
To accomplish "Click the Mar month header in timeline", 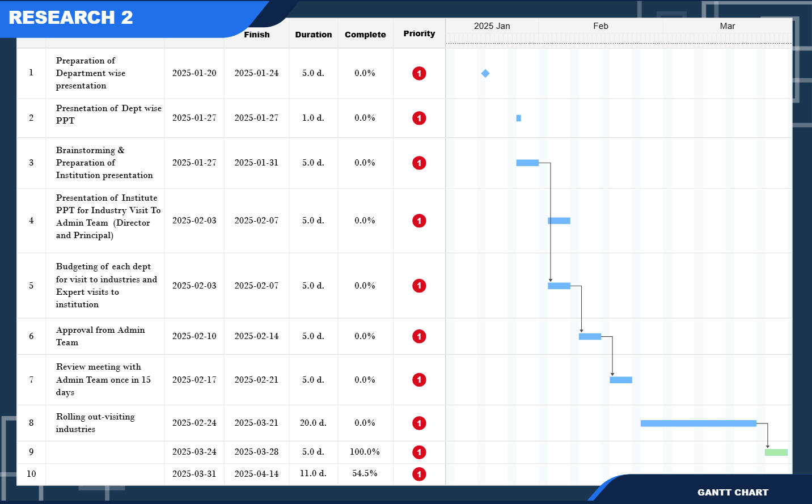I will pos(727,26).
